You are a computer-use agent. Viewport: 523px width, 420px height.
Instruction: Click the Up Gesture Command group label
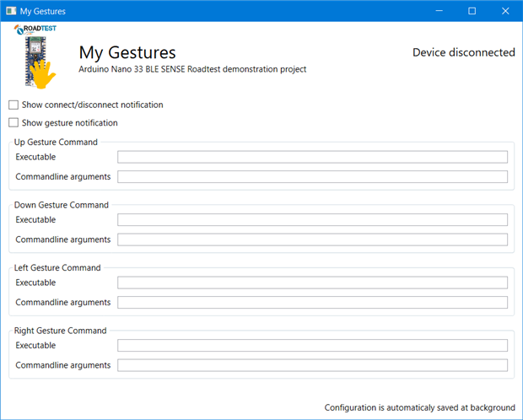pyautogui.click(x=56, y=142)
